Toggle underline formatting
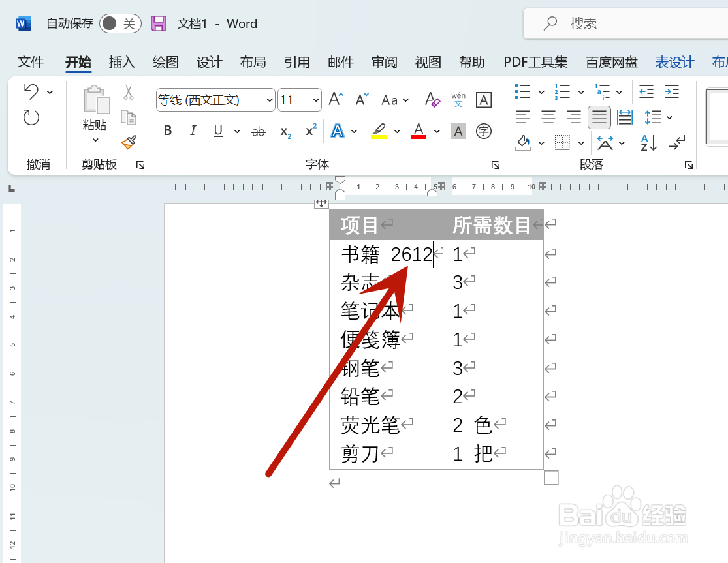 pyautogui.click(x=218, y=130)
